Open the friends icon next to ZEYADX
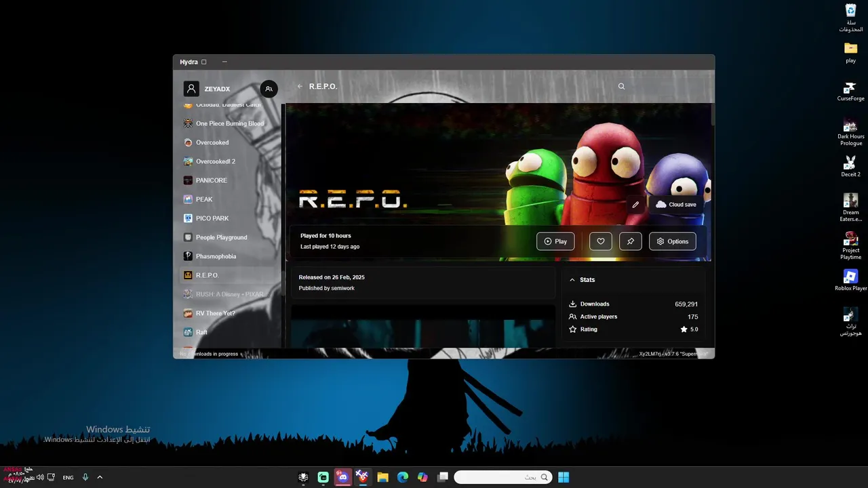The height and width of the screenshot is (488, 868). point(269,89)
